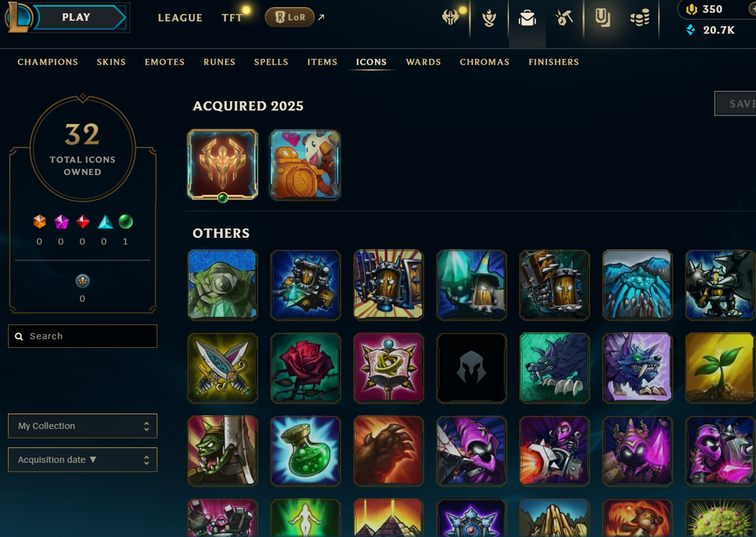Open the My Collection dropdown
The height and width of the screenshot is (537, 756).
click(82, 426)
